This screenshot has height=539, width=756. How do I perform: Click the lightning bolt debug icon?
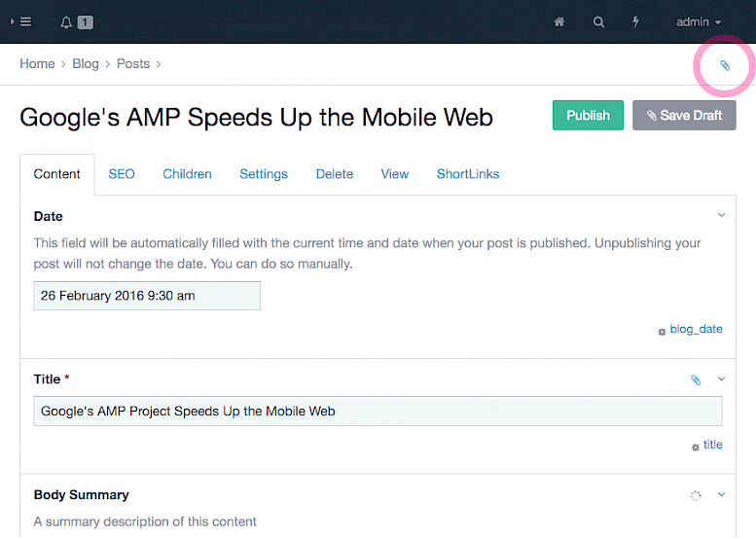636,21
